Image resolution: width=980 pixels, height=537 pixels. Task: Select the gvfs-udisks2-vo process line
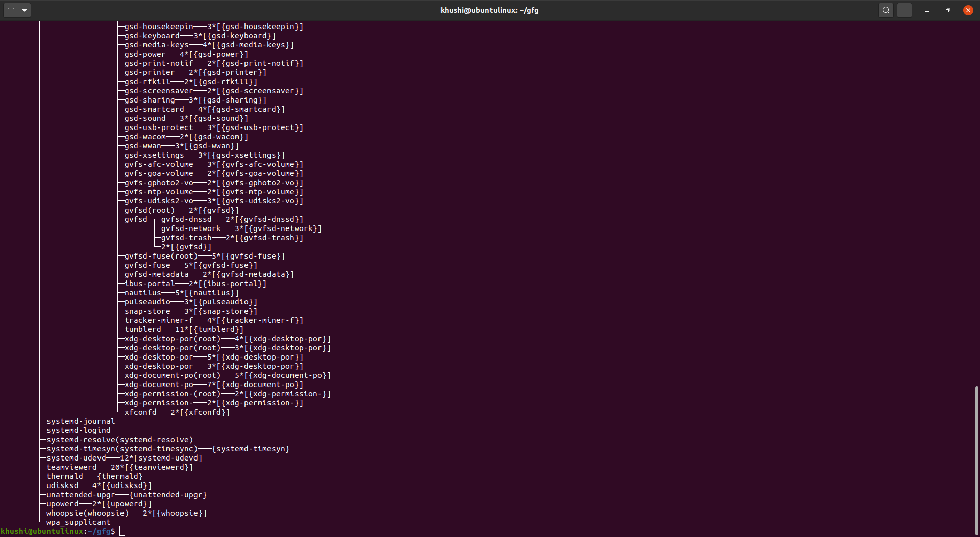tap(214, 201)
